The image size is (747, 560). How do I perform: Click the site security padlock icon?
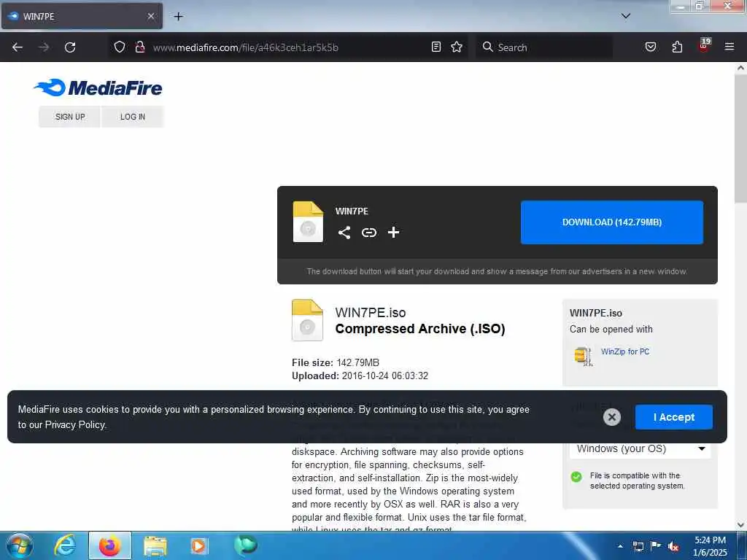point(139,47)
